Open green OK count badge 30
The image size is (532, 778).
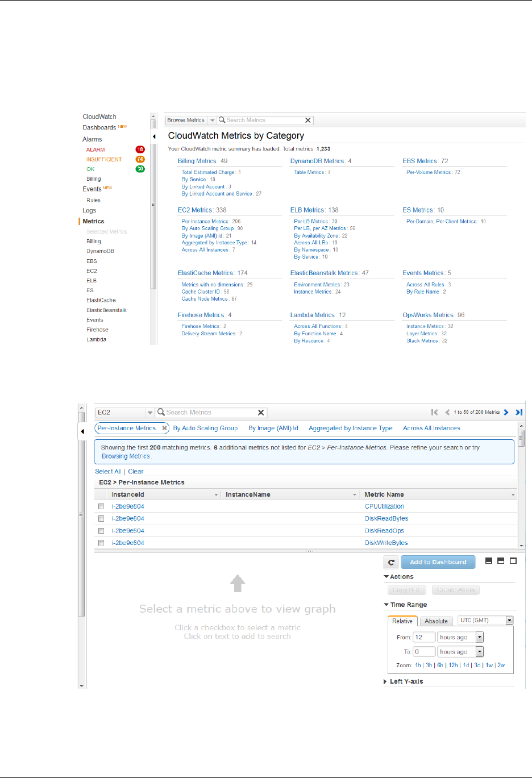coord(140,169)
